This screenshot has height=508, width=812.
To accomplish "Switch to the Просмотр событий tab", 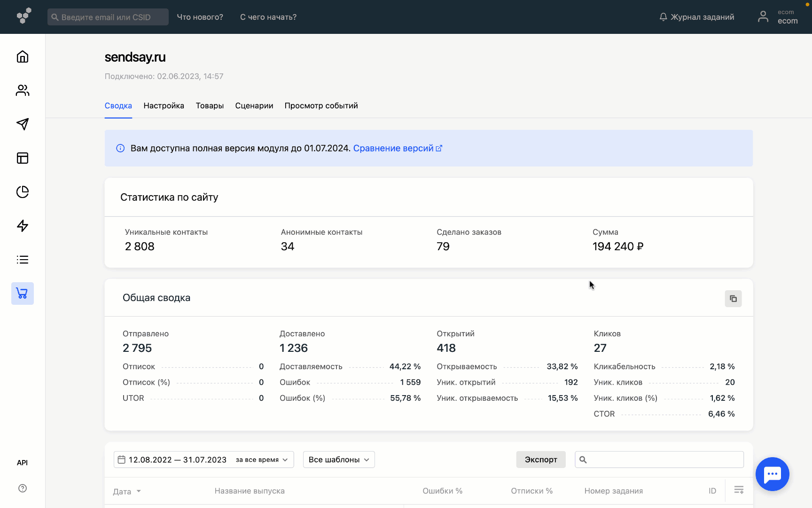I will (321, 106).
